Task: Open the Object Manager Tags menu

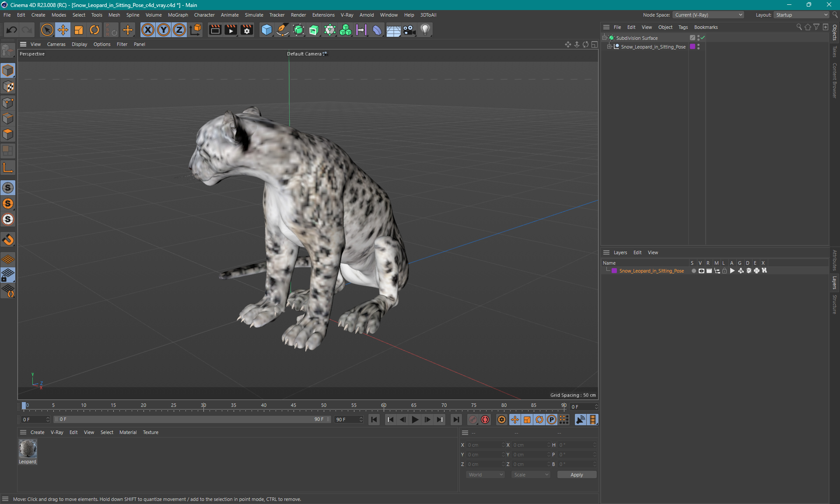Action: tap(683, 27)
